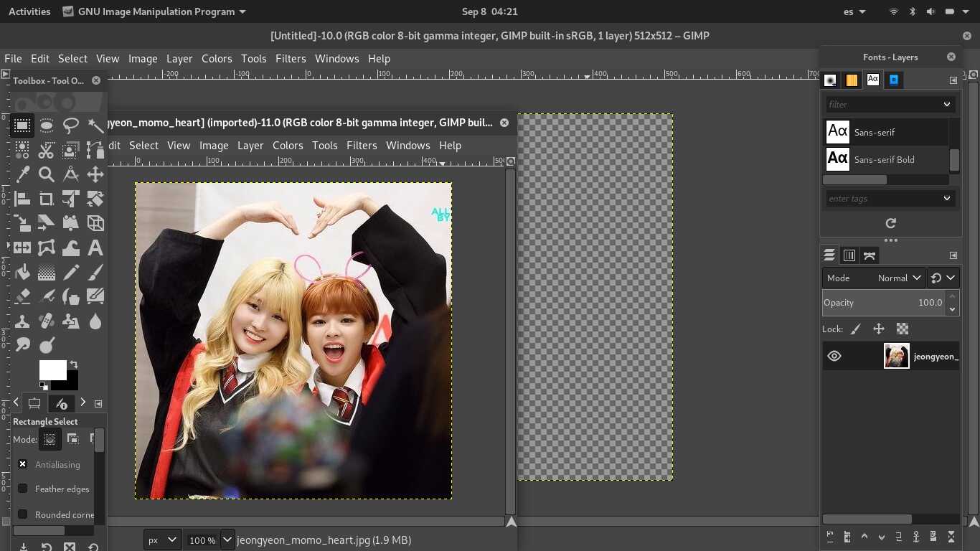
Task: Pick the Color Picker eyedropper tool
Action: (x=22, y=174)
